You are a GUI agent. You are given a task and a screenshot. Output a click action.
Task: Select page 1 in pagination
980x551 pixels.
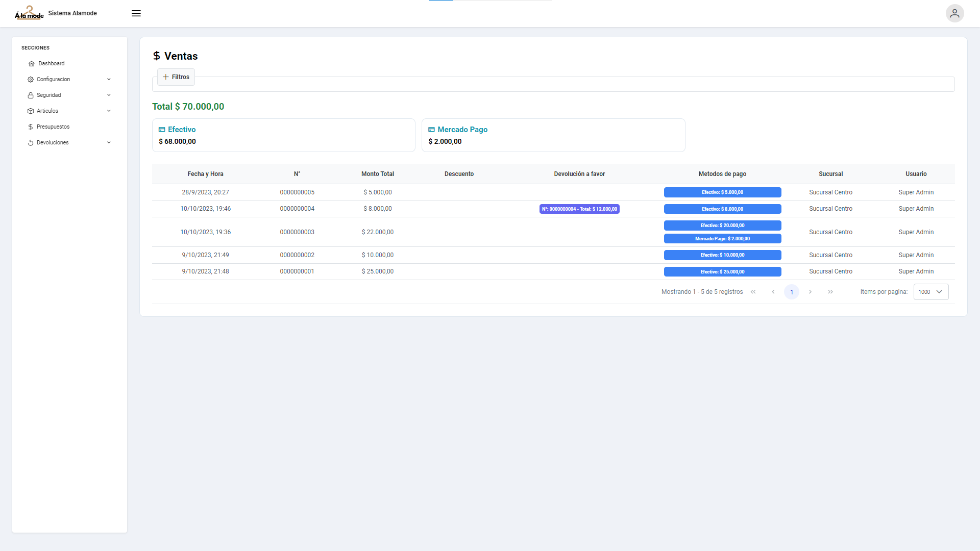[x=792, y=292]
